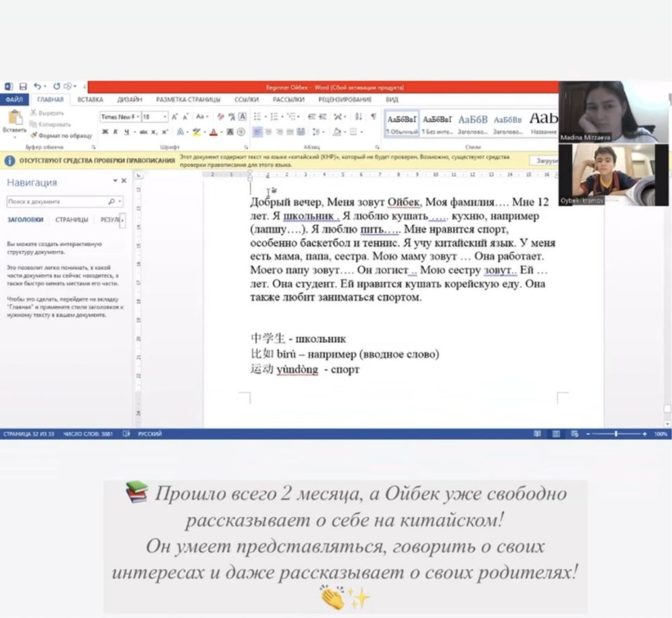The width and height of the screenshot is (672, 618).
Task: Toggle strikethrough abc formatting
Action: click(x=143, y=132)
